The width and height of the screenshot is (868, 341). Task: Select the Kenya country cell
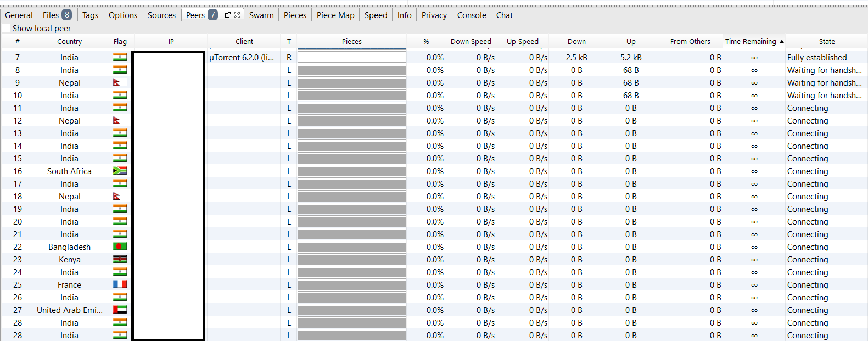point(69,259)
